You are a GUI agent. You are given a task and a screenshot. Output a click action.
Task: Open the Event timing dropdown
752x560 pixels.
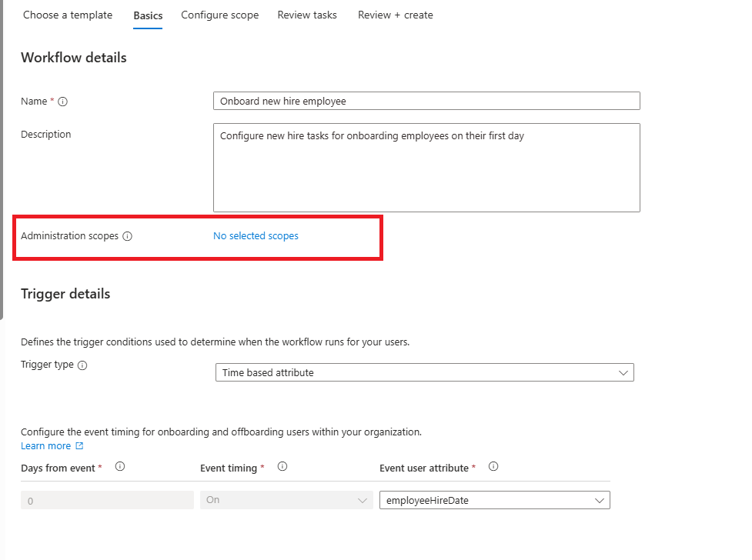click(x=286, y=500)
